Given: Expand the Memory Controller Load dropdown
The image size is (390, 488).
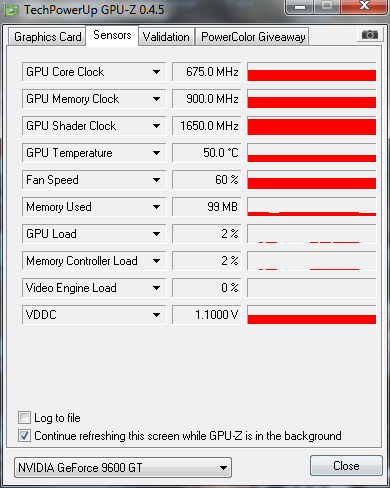Looking at the screenshot, I should pos(156,261).
